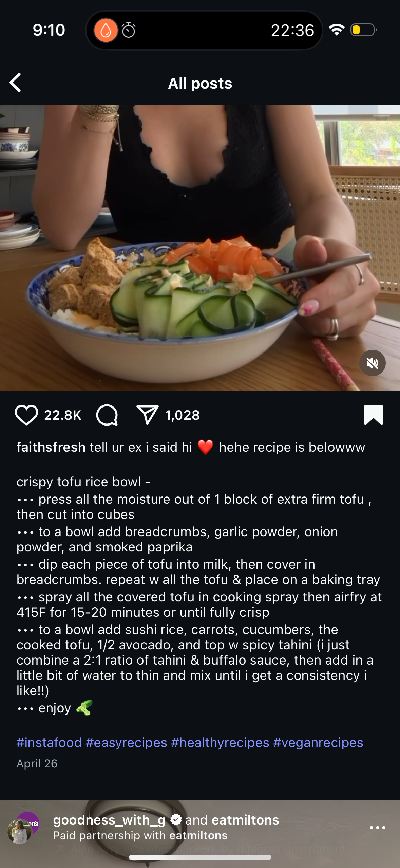Tap the 22.8K like count
The image size is (400, 868).
63,415
